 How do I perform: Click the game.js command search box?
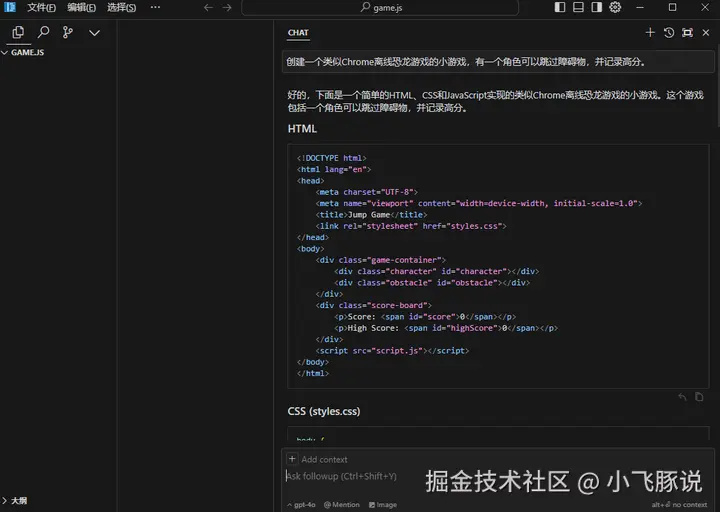click(380, 7)
